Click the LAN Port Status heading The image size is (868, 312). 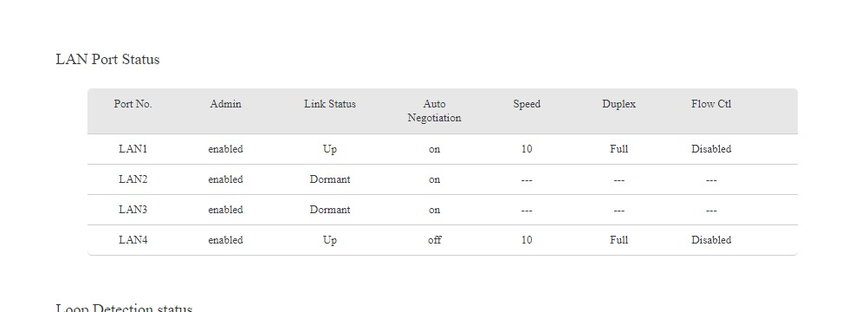107,59
